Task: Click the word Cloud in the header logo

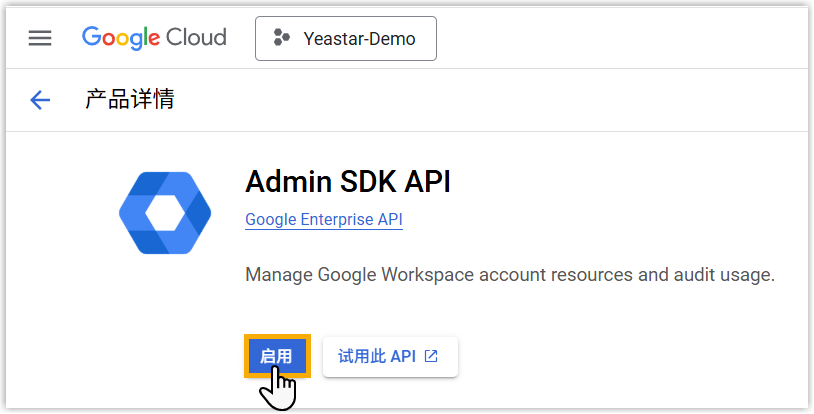Action: (196, 38)
